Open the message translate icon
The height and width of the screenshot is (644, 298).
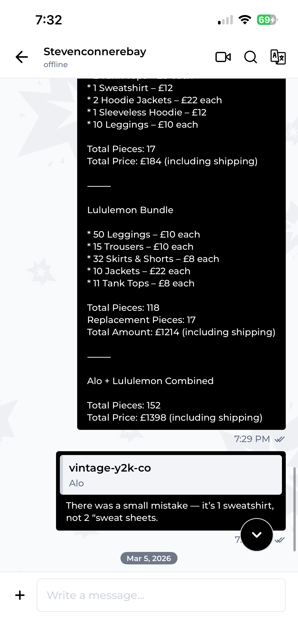[x=278, y=57]
